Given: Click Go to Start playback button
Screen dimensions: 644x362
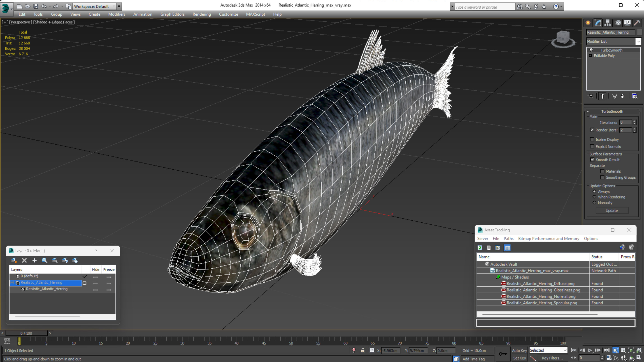Looking at the screenshot, I should 574,350.
